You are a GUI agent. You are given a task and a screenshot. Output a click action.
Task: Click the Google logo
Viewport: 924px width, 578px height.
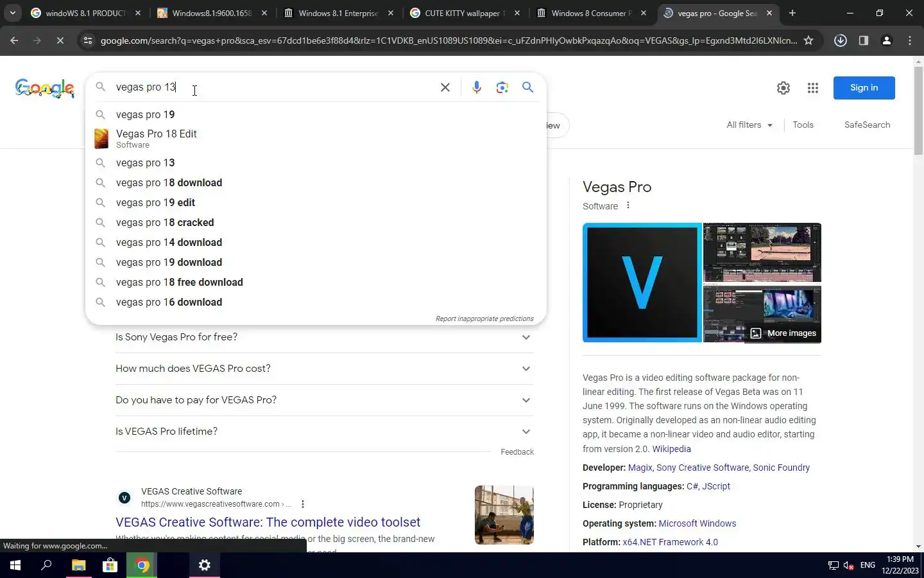coord(45,88)
